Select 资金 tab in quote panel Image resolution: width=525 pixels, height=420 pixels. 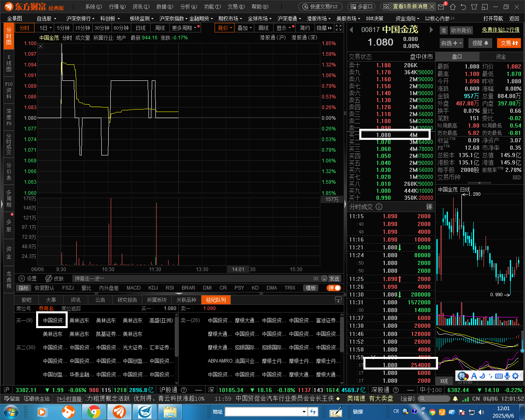pyautogui.click(x=501, y=57)
